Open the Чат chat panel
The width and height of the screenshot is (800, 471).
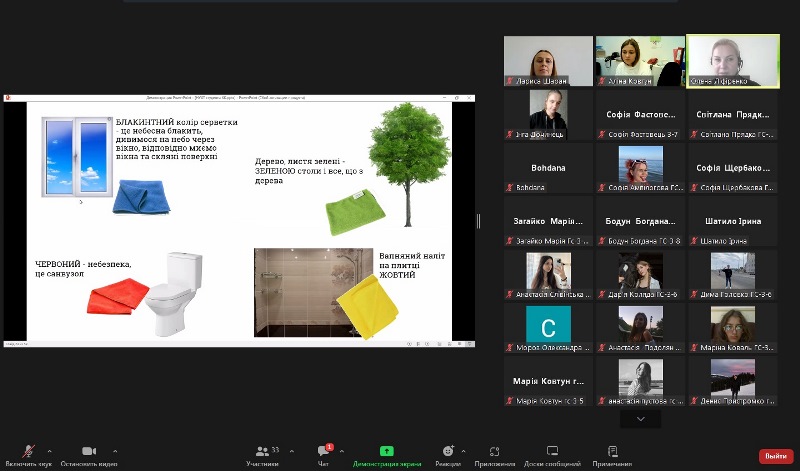click(323, 455)
